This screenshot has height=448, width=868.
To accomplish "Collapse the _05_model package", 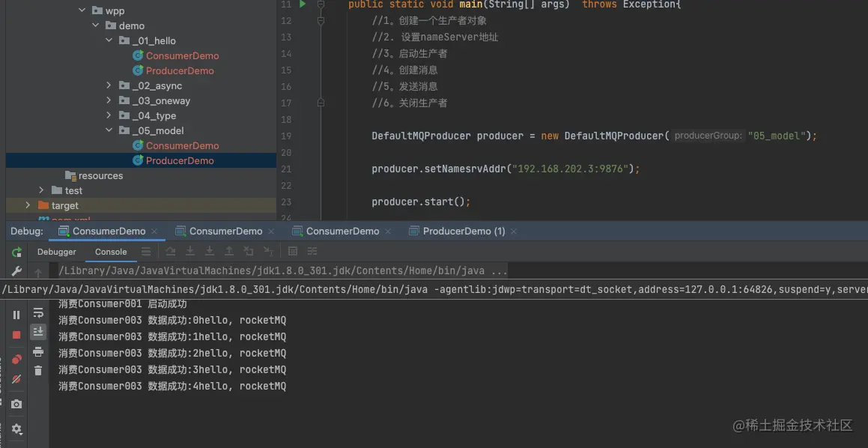I will click(109, 130).
